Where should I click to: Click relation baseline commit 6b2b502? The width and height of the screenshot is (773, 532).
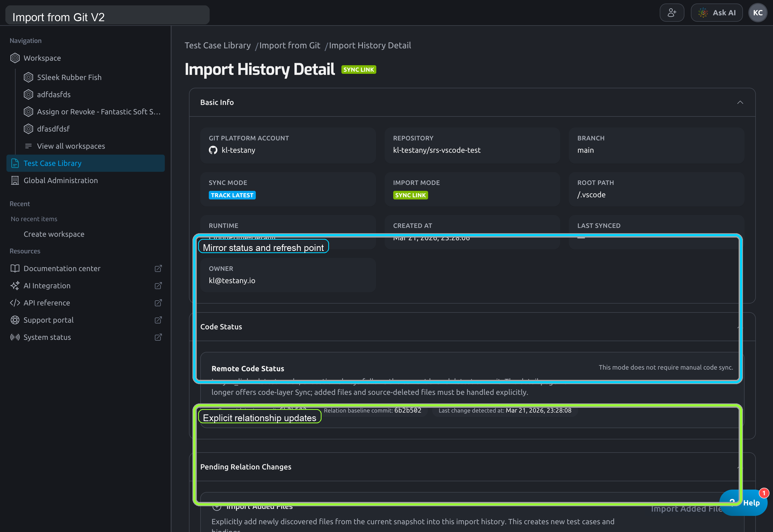[408, 410]
